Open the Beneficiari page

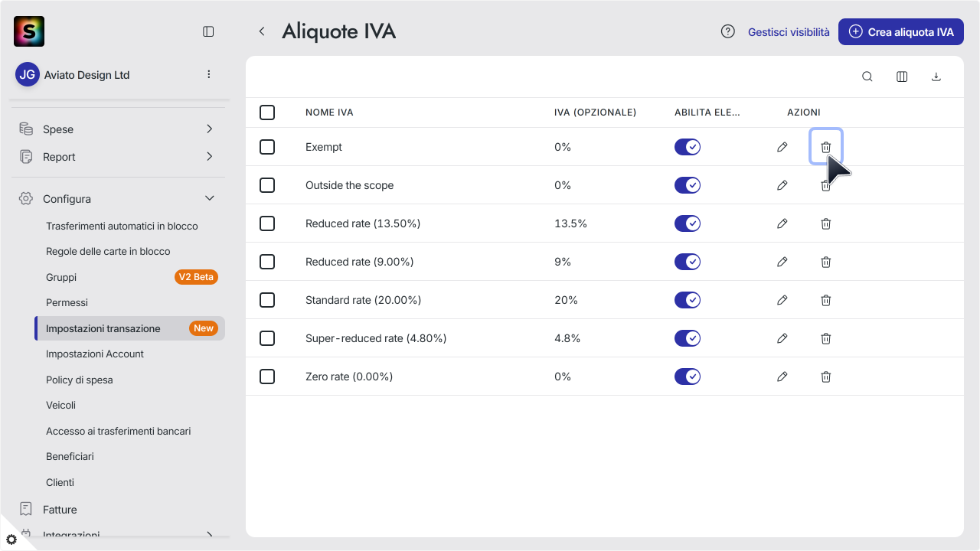coord(70,456)
